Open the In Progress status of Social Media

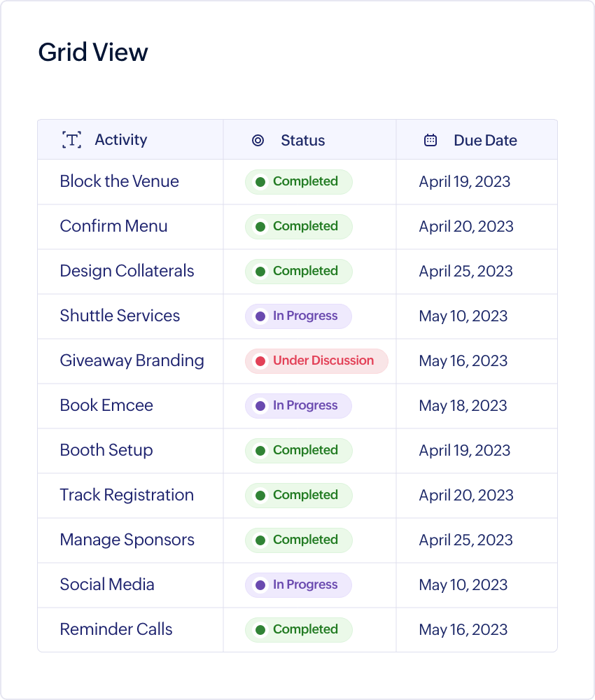(x=298, y=584)
